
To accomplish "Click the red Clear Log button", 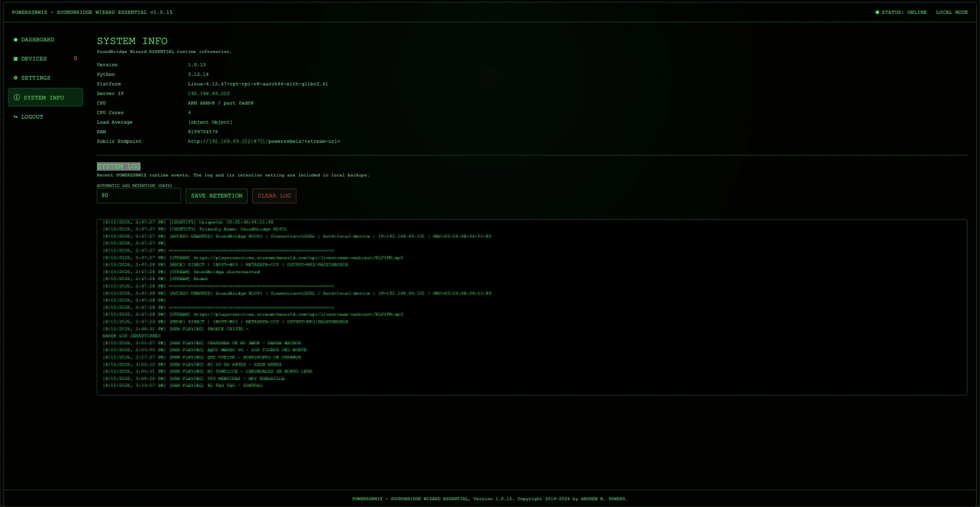I will [274, 196].
